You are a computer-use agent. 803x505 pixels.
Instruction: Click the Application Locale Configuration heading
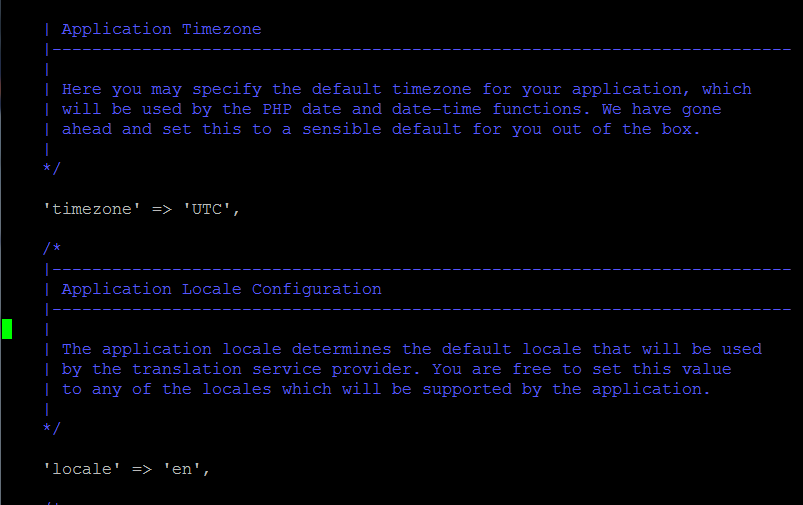click(x=221, y=289)
